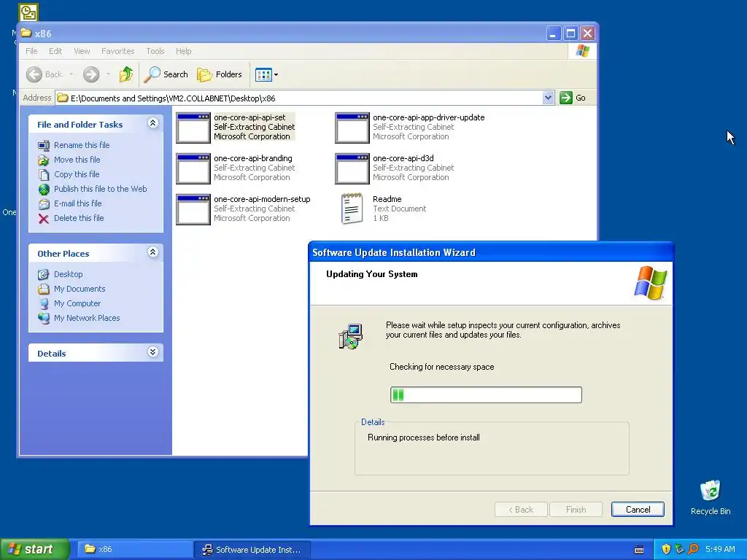Image resolution: width=747 pixels, height=560 pixels.
Task: Click Publish this file to the Web
Action: point(100,189)
